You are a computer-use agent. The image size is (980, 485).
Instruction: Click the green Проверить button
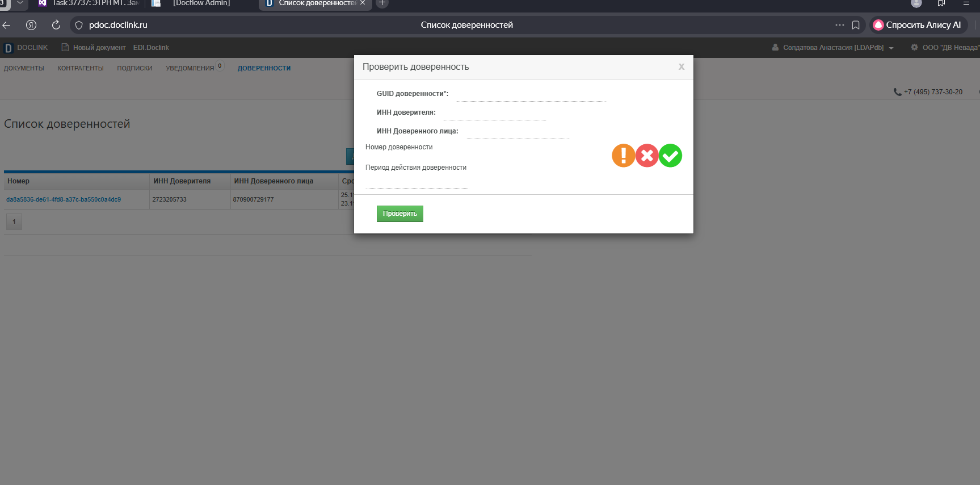(399, 214)
